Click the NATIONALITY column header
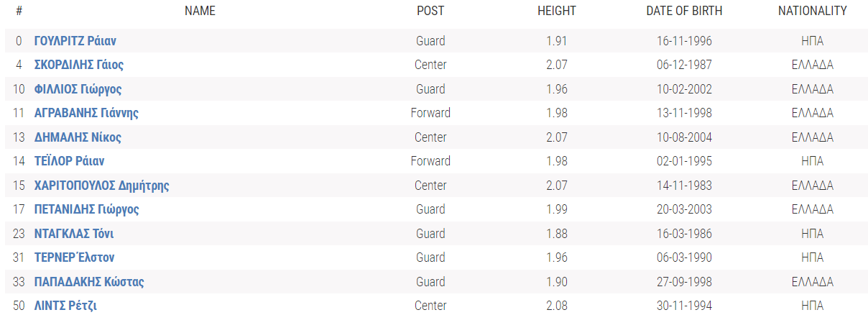Image resolution: width=868 pixels, height=315 pixels. 812,11
